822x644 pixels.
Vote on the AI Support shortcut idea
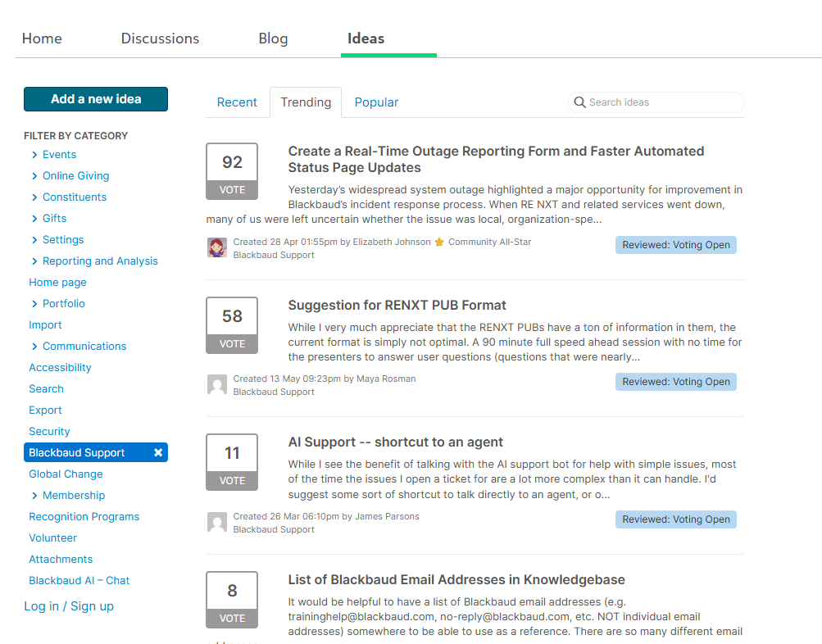pyautogui.click(x=232, y=480)
